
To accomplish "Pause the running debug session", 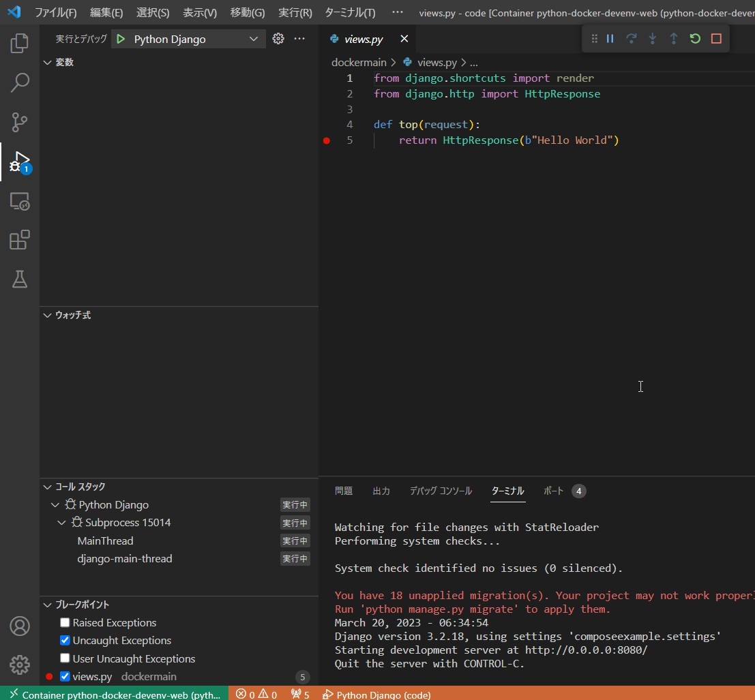I will pos(610,38).
